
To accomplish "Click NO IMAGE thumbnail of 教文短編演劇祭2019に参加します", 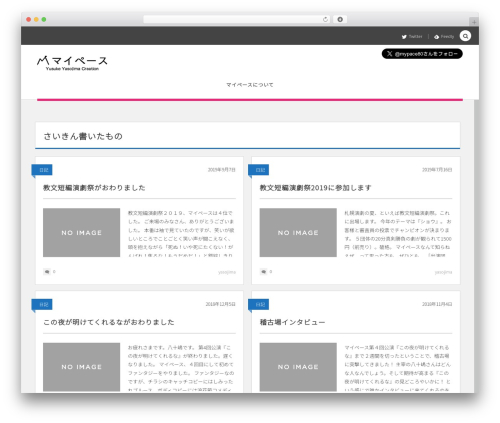I will point(298,233).
